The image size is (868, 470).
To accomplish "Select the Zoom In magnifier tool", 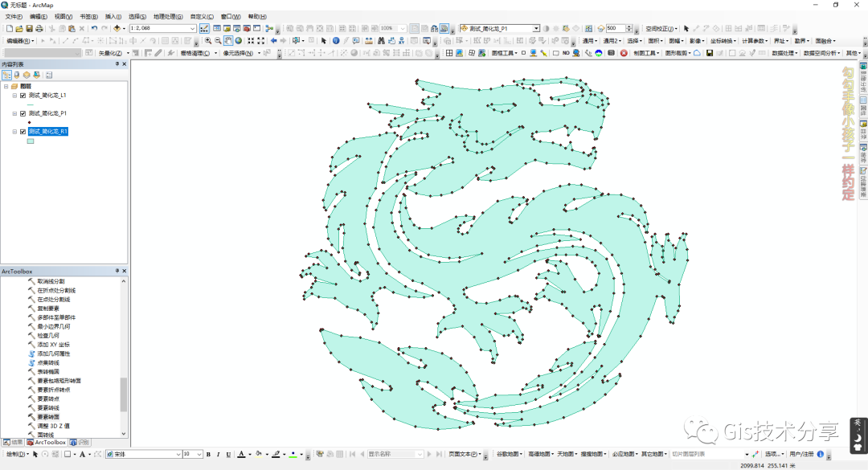I will 208,40.
